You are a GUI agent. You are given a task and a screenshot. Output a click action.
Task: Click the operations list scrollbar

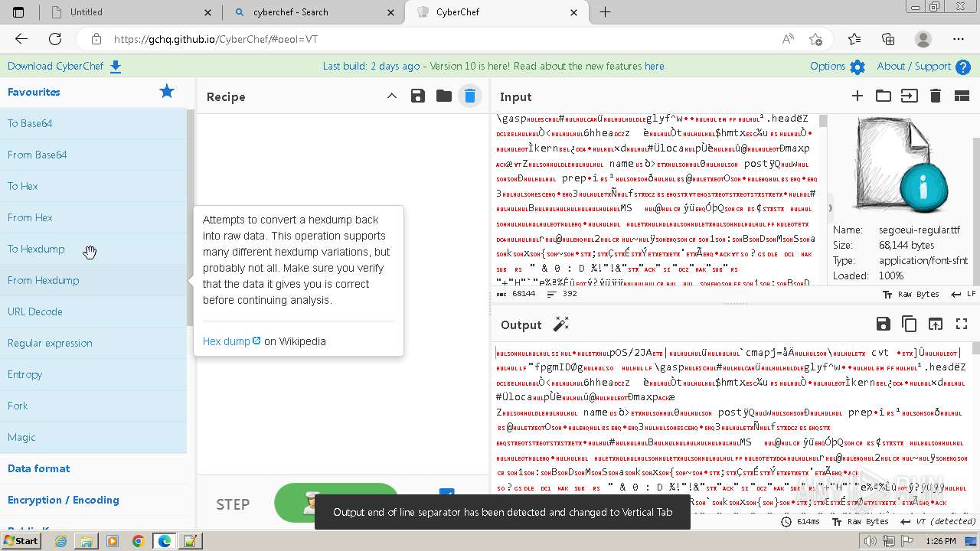[x=191, y=218]
